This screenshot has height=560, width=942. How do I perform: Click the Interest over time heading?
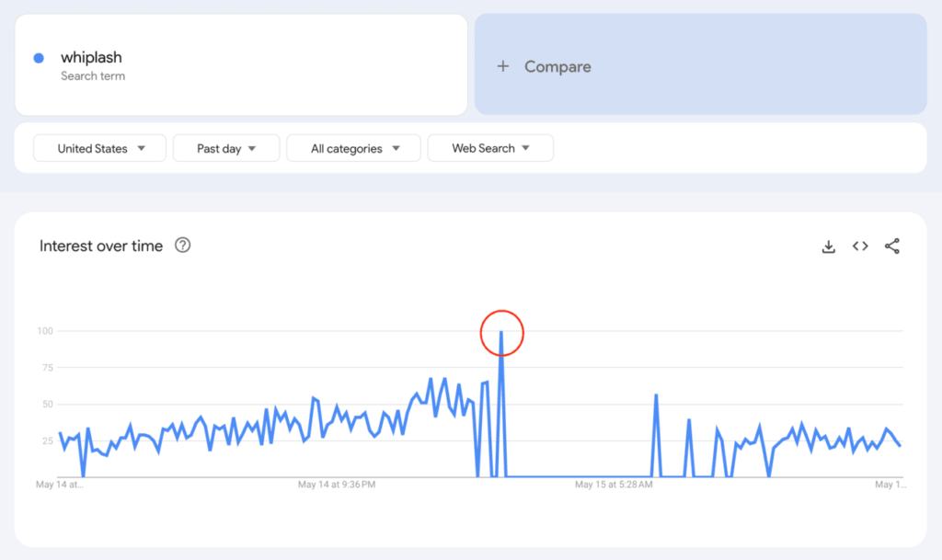pos(101,246)
